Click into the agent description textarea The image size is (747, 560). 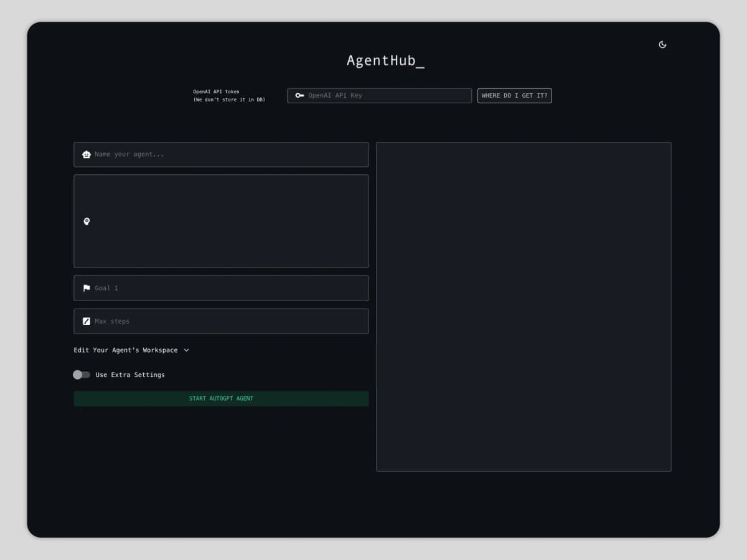221,221
